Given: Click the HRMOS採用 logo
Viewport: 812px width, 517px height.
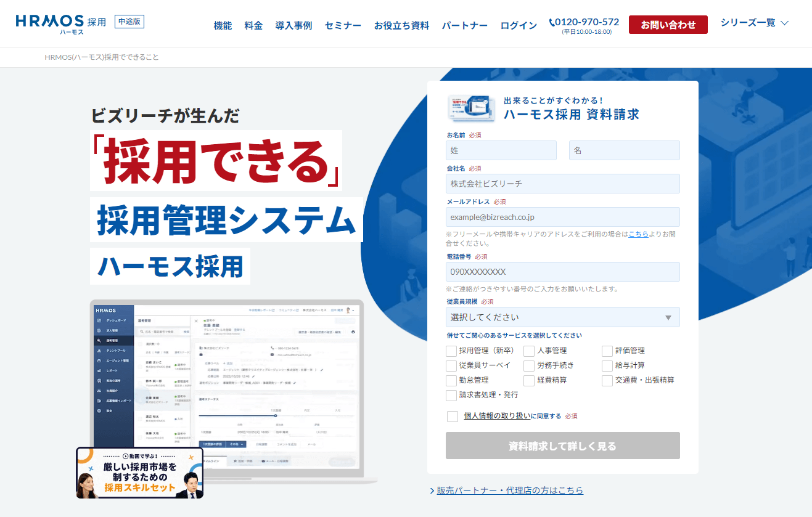Looking at the screenshot, I should pyautogui.click(x=61, y=23).
